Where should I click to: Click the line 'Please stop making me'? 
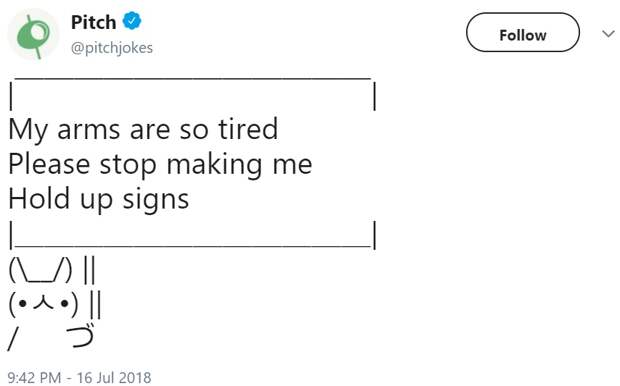point(160,165)
